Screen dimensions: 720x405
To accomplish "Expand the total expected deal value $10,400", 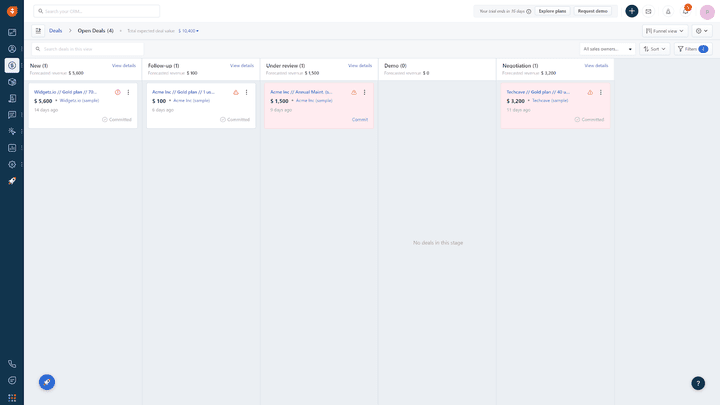I will coord(188,31).
